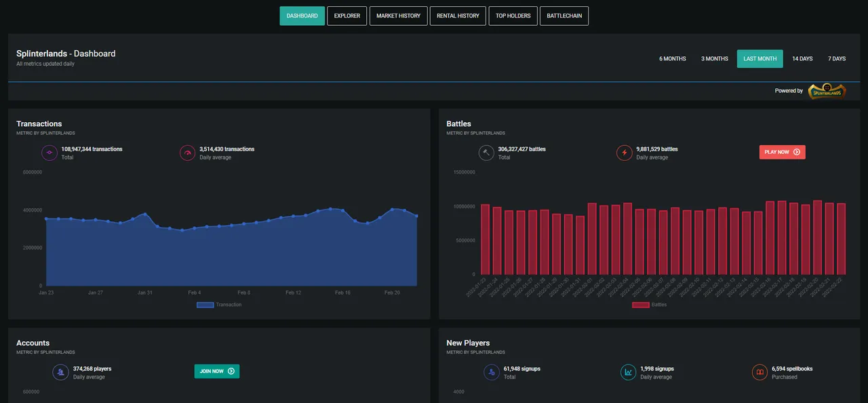Click the Feb 12 axis label

click(x=293, y=292)
